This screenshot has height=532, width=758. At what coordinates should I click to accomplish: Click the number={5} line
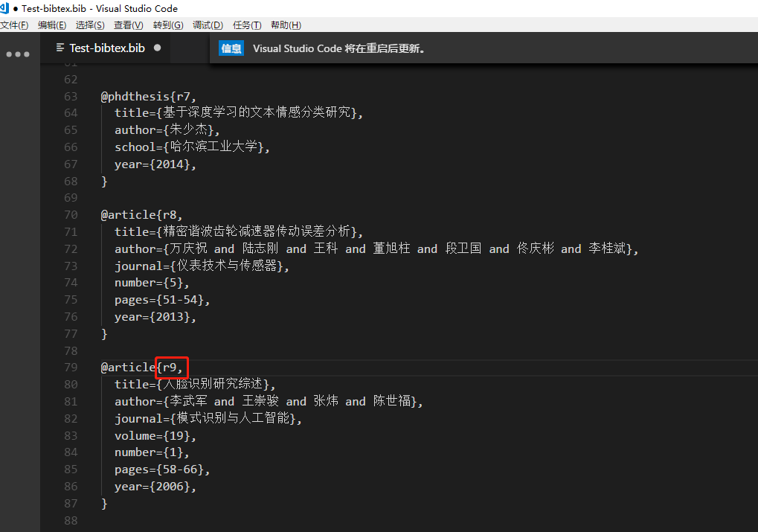(152, 283)
